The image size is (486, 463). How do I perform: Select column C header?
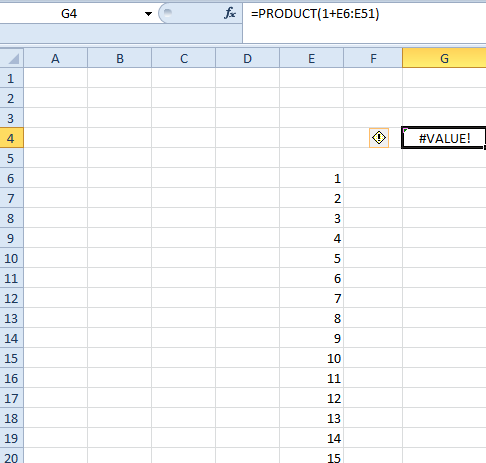click(183, 58)
